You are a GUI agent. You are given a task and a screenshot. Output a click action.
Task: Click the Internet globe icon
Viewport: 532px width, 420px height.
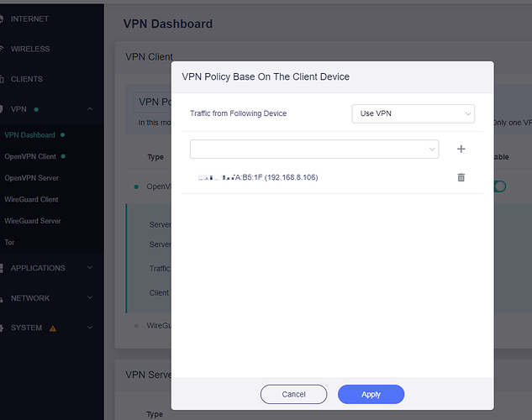tap(3, 18)
